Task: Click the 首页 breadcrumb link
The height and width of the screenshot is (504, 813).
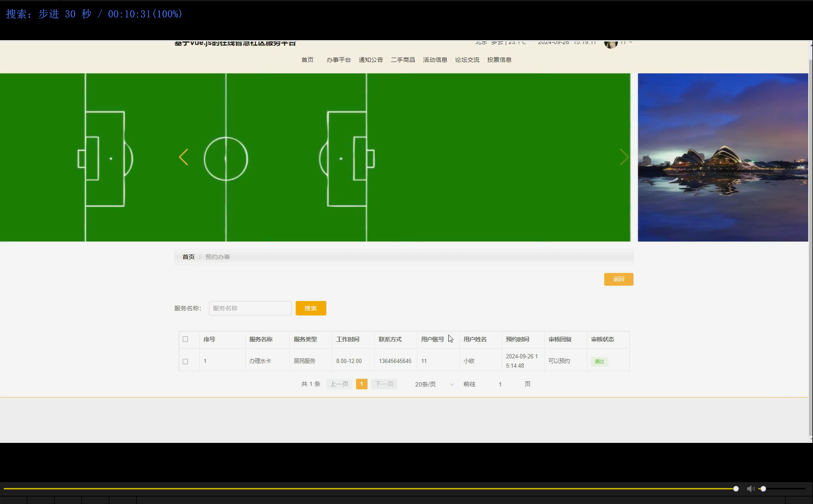Action: (x=188, y=257)
